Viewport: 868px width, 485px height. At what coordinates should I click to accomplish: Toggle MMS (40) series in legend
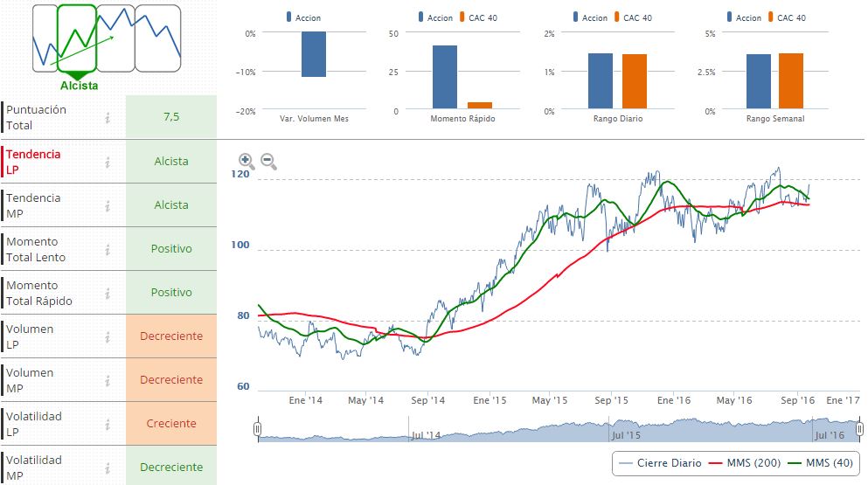pos(821,463)
